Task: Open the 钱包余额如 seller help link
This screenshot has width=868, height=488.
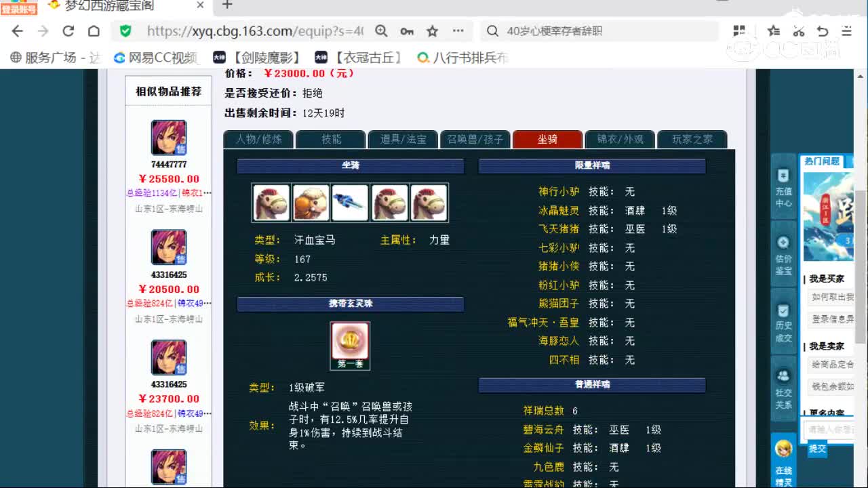Action: click(x=832, y=386)
